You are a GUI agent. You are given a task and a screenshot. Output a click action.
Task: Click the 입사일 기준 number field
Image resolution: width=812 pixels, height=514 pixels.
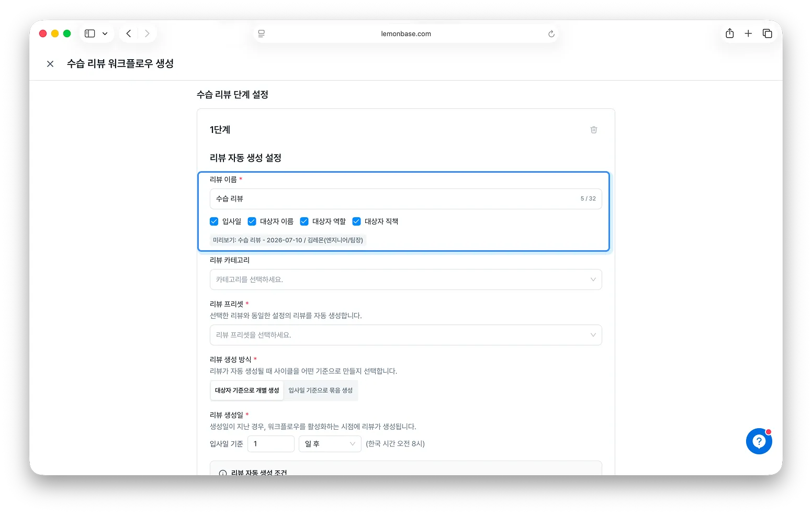click(x=271, y=444)
